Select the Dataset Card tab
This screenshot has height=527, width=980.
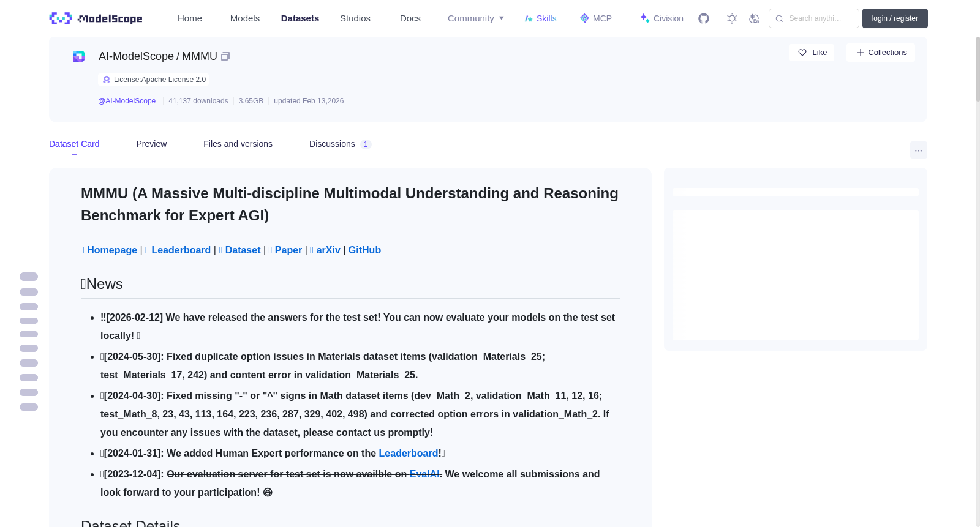tap(74, 144)
